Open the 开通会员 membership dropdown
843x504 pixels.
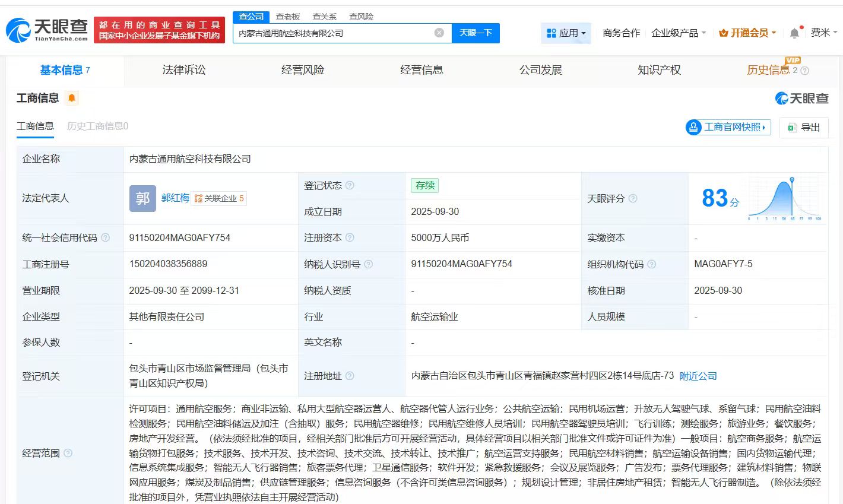[x=747, y=33]
